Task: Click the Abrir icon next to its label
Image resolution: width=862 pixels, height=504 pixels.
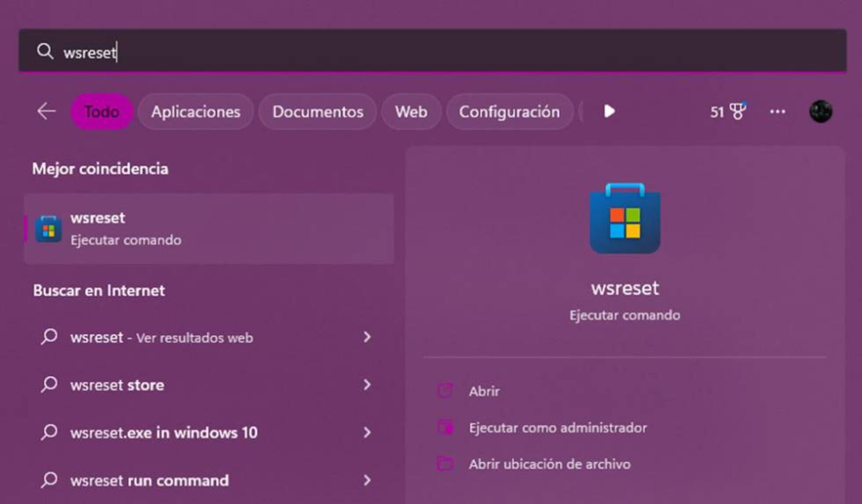Action: (x=446, y=391)
